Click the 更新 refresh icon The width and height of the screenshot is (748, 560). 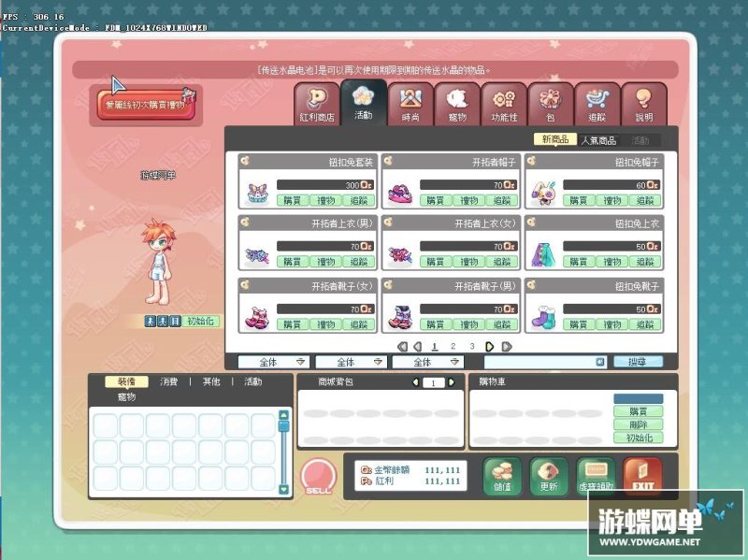549,477
